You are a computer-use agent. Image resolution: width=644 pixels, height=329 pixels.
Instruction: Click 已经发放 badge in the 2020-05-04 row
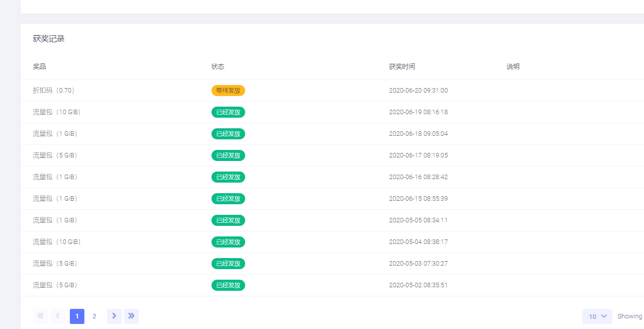click(x=228, y=242)
